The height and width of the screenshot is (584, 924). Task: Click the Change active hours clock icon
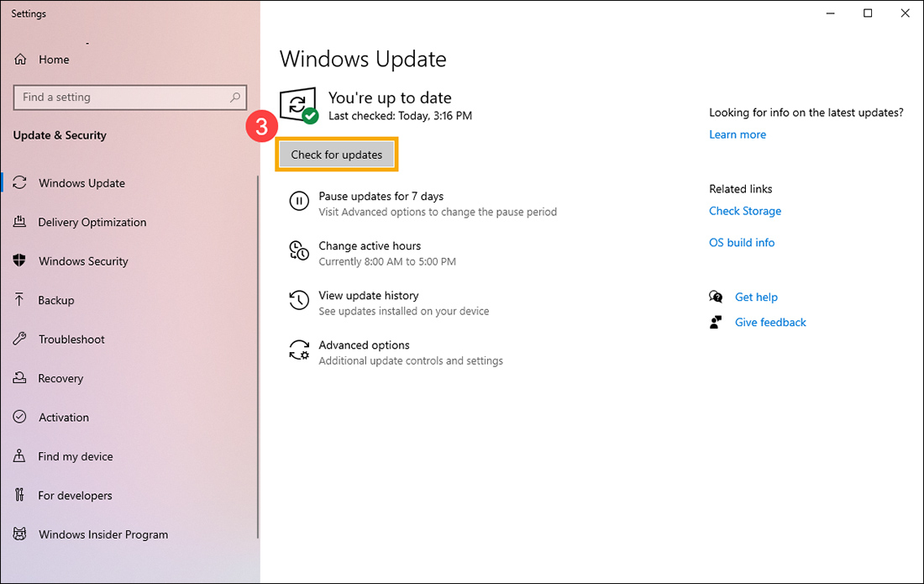(x=299, y=250)
